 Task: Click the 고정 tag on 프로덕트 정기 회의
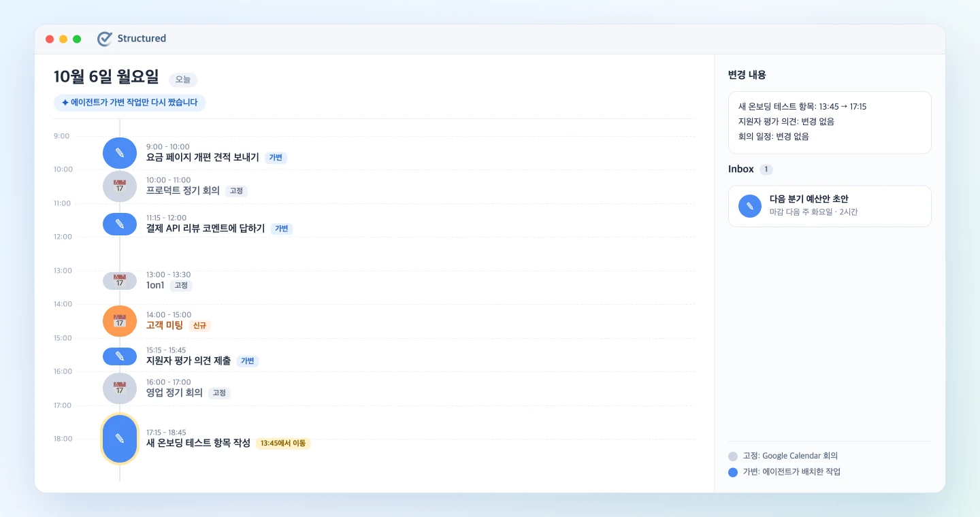coord(236,191)
